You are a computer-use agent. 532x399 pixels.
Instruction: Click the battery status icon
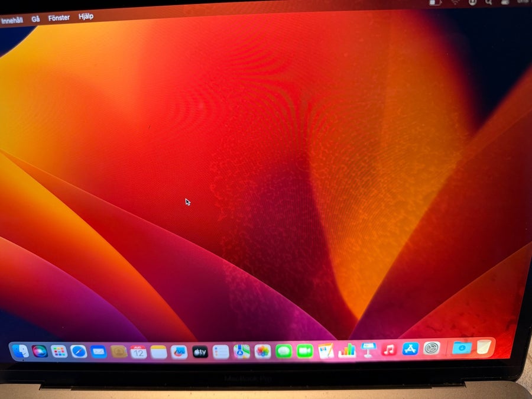click(x=435, y=3)
